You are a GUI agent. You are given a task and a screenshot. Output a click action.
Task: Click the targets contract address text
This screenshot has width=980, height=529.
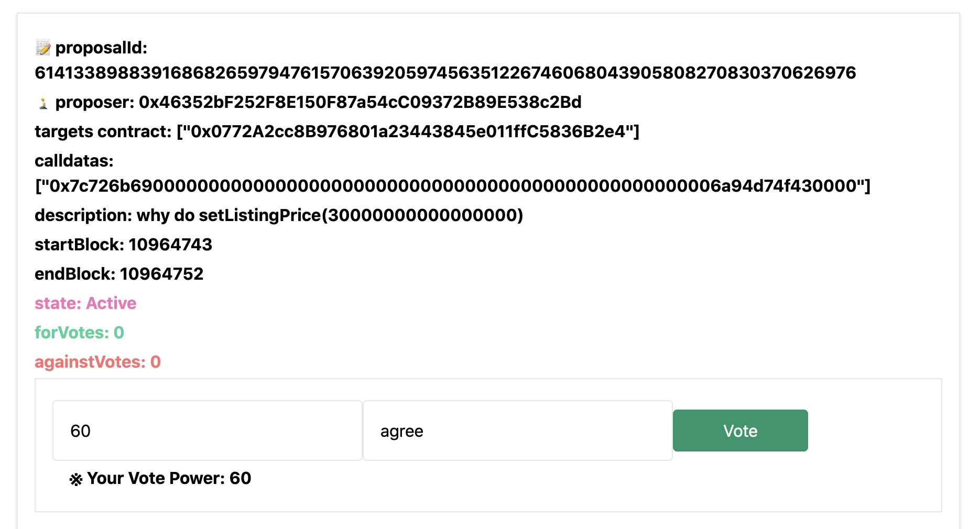pyautogui.click(x=408, y=131)
